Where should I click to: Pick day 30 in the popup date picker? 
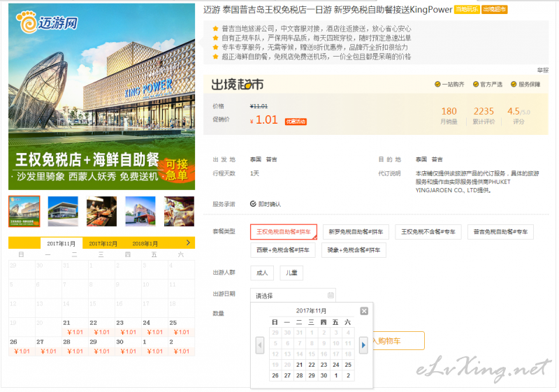[324, 375]
